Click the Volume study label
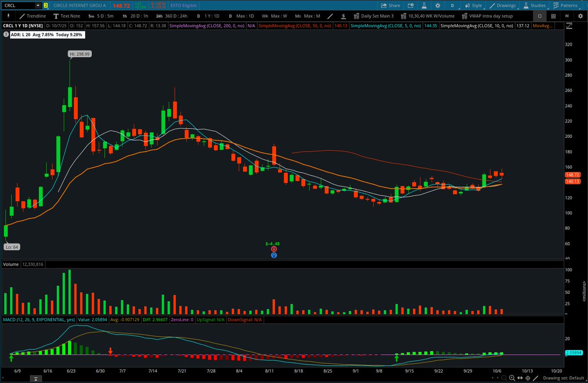Image resolution: width=588 pixels, height=383 pixels. [x=10, y=264]
